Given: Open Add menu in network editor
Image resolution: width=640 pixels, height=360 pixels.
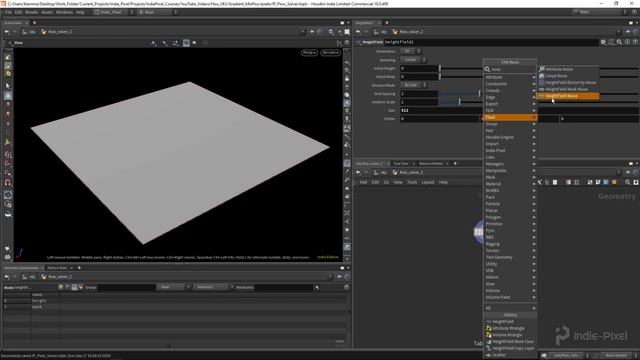Looking at the screenshot, I should click(363, 182).
